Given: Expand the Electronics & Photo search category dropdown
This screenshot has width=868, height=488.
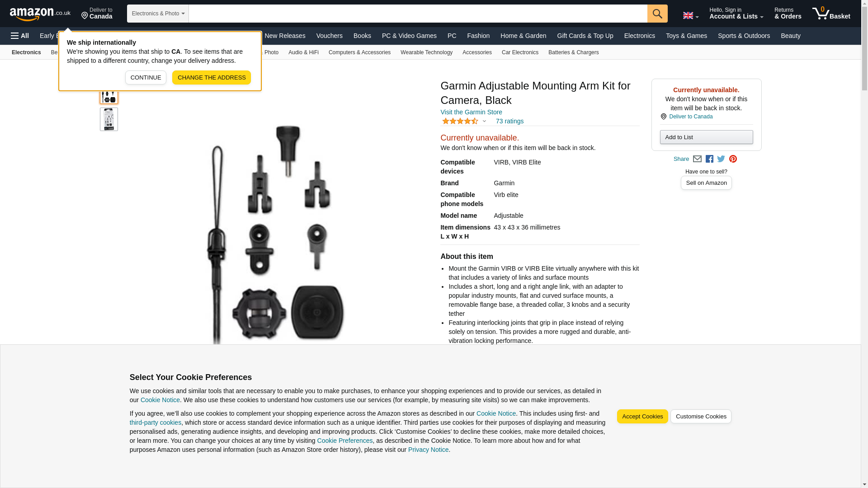Looking at the screenshot, I should click(158, 14).
